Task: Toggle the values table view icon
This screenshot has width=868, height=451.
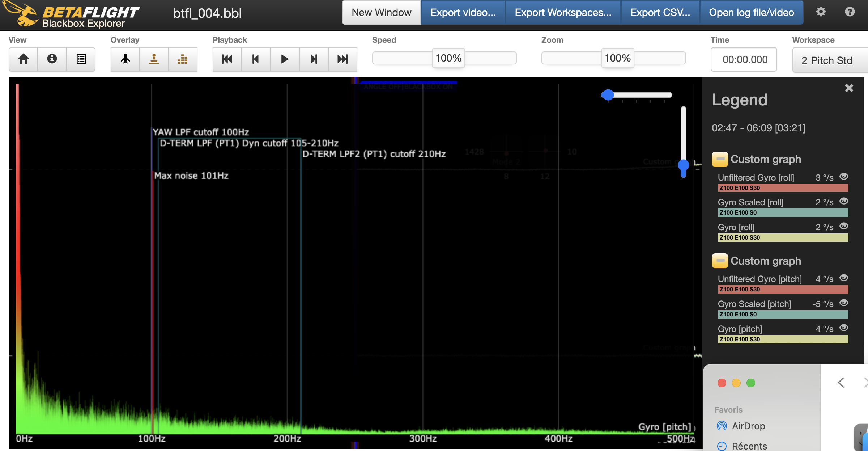Action: [x=81, y=59]
